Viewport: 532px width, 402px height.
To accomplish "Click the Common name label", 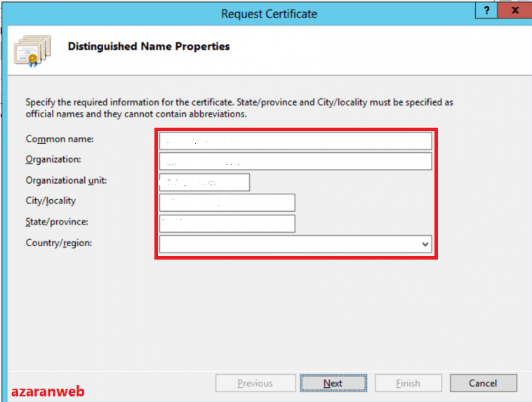I will tap(60, 139).
